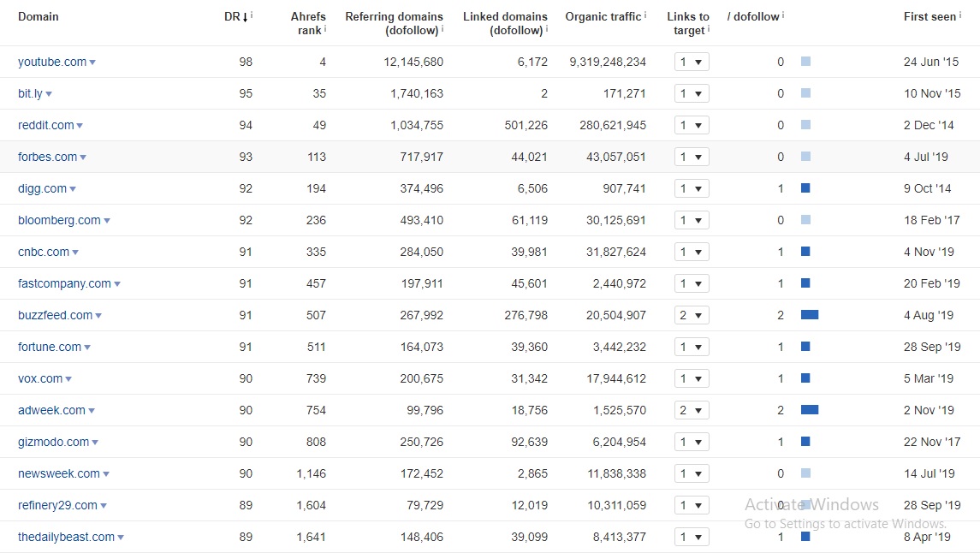Screen dimensions: 980x559
Task: Click buzzfeed.com dofollow blue bar
Action: (x=810, y=314)
